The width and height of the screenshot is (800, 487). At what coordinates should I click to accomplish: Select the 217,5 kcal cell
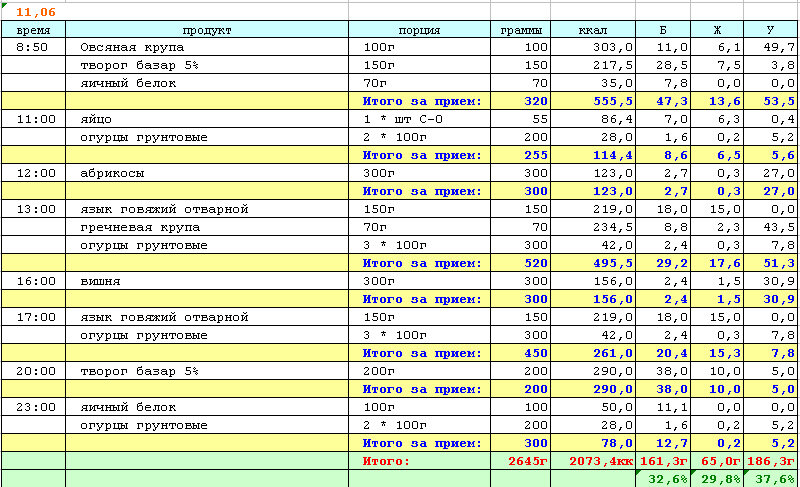point(593,65)
